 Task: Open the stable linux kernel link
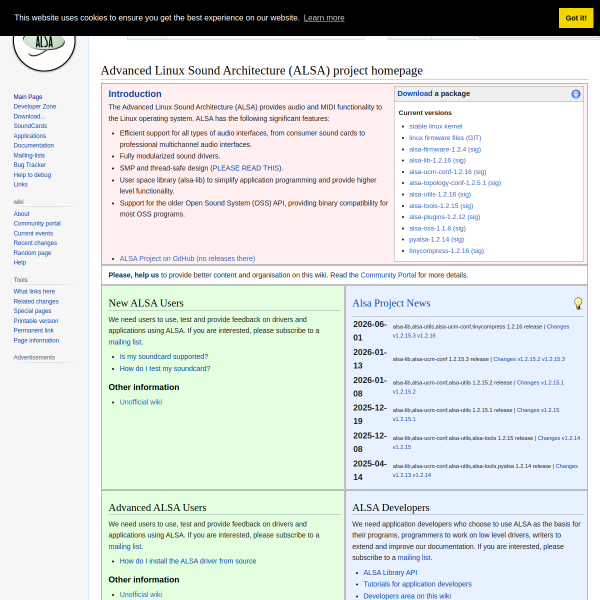pyautogui.click(x=435, y=126)
